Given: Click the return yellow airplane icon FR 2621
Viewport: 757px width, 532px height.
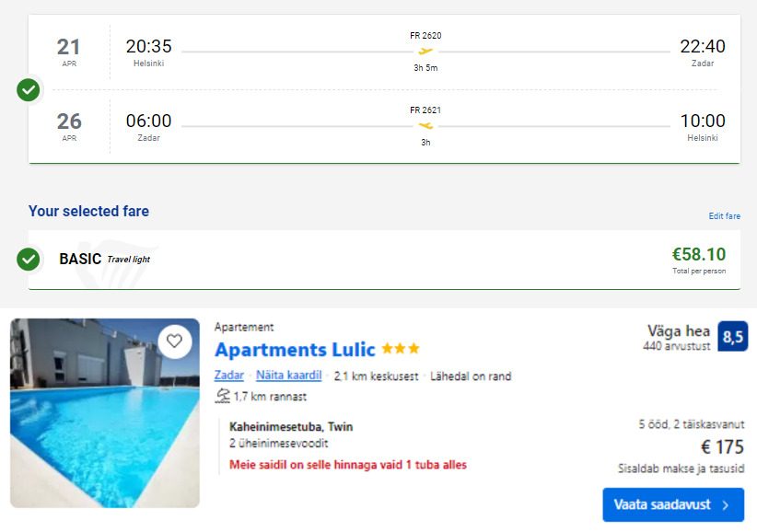Looking at the screenshot, I should click(425, 126).
